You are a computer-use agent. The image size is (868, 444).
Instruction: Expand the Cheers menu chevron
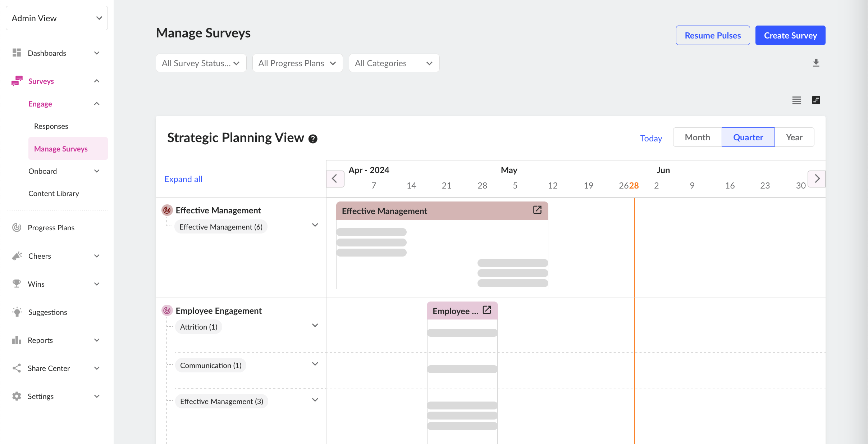97,256
